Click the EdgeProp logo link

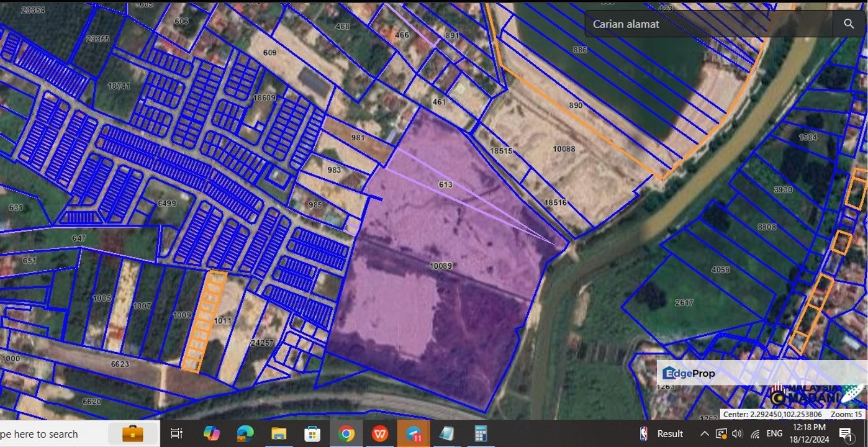[689, 373]
